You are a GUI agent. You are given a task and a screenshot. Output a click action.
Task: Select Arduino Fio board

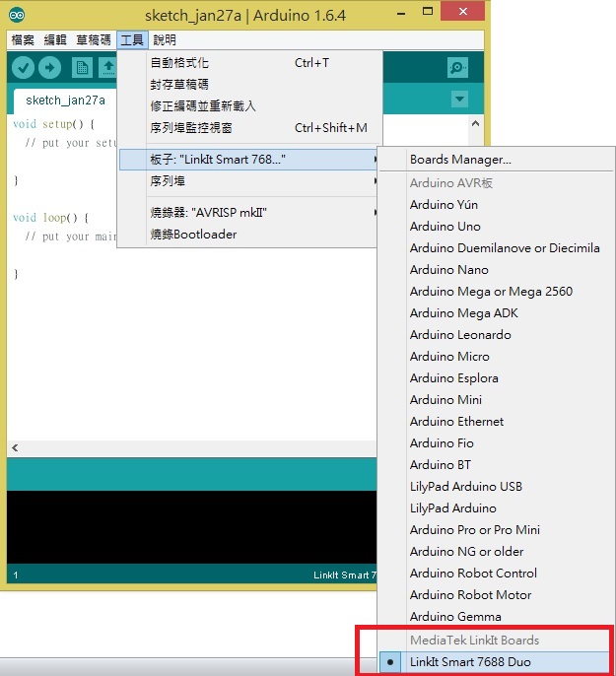[x=496, y=443]
